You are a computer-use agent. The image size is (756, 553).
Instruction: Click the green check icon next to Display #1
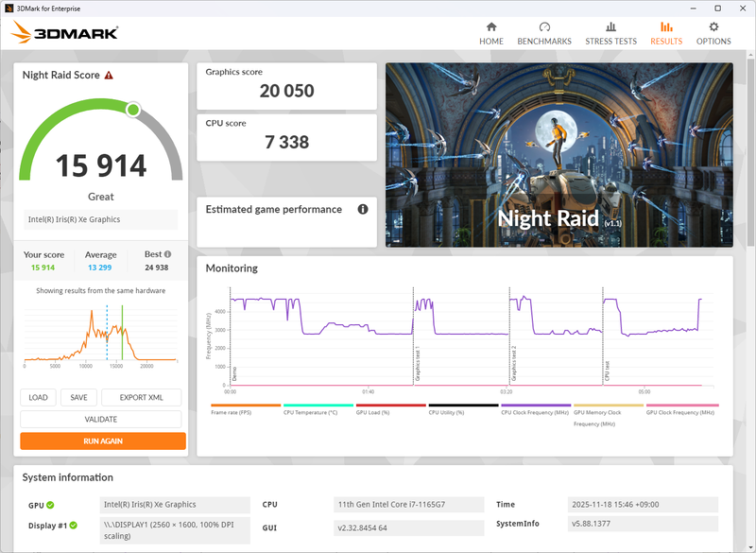coord(74,525)
